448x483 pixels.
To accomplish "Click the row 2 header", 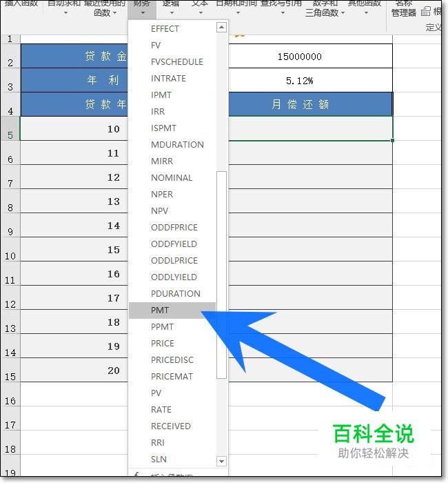I will pyautogui.click(x=10, y=57).
